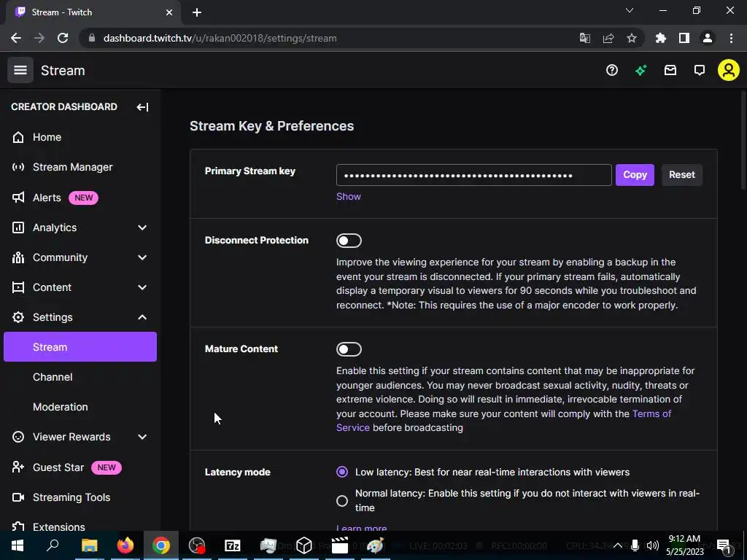
Task: Open a new browser tab
Action: [197, 12]
